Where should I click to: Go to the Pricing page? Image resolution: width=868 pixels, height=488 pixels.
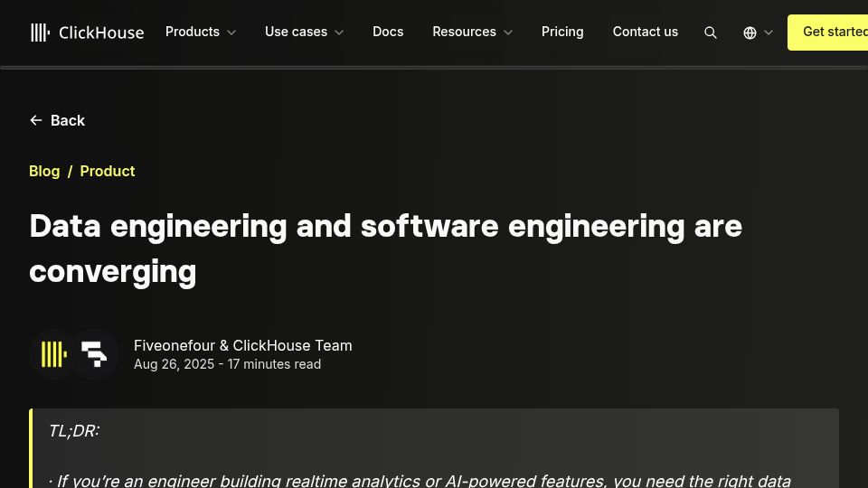click(562, 32)
